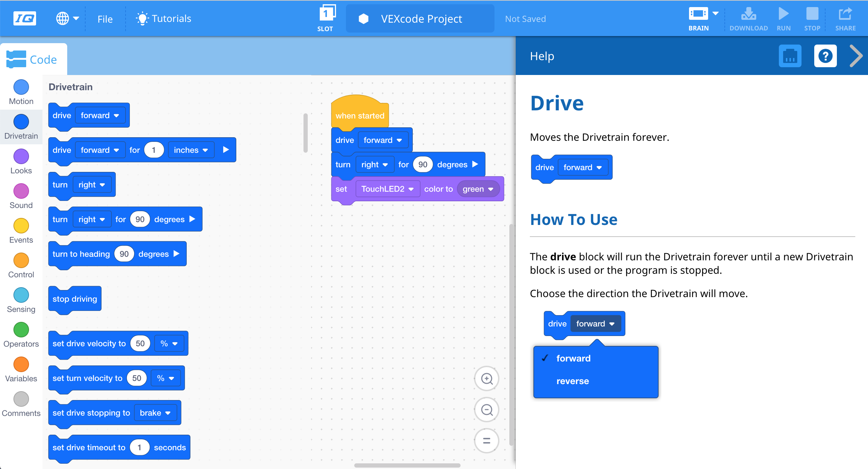This screenshot has height=469, width=868.
Task: Select the Help question mark icon
Action: click(x=825, y=56)
